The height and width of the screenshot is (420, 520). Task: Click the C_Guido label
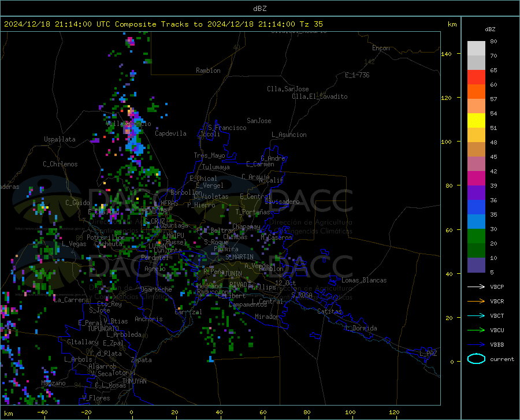(77, 203)
